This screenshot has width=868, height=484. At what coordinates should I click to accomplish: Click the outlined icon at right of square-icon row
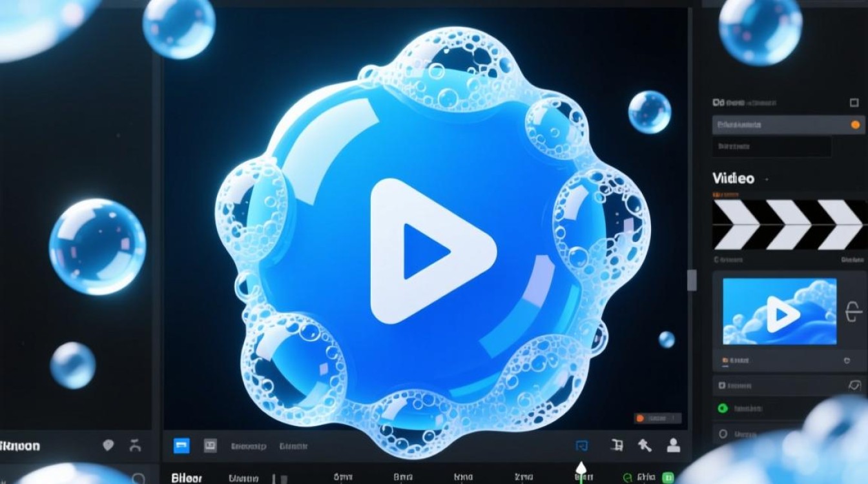(x=854, y=385)
